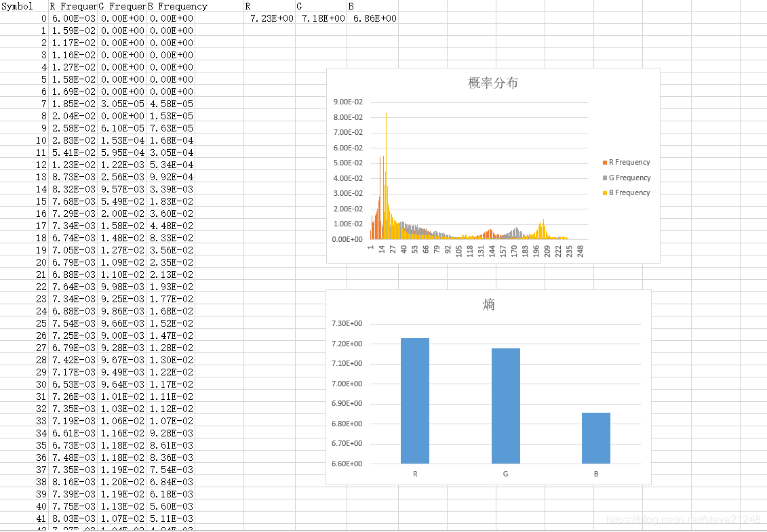Select B frequency 4.58E-05 in symbol 7 row
The width and height of the screenshot is (767, 532).
click(171, 104)
